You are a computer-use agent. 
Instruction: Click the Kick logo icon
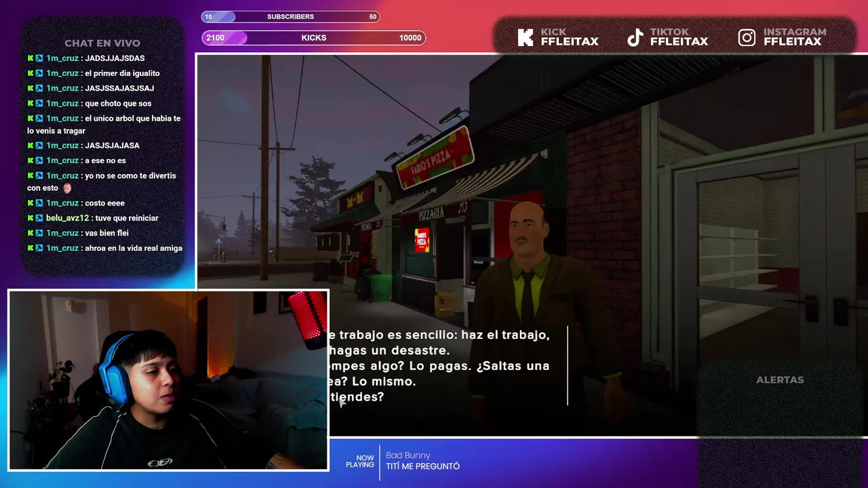click(525, 37)
